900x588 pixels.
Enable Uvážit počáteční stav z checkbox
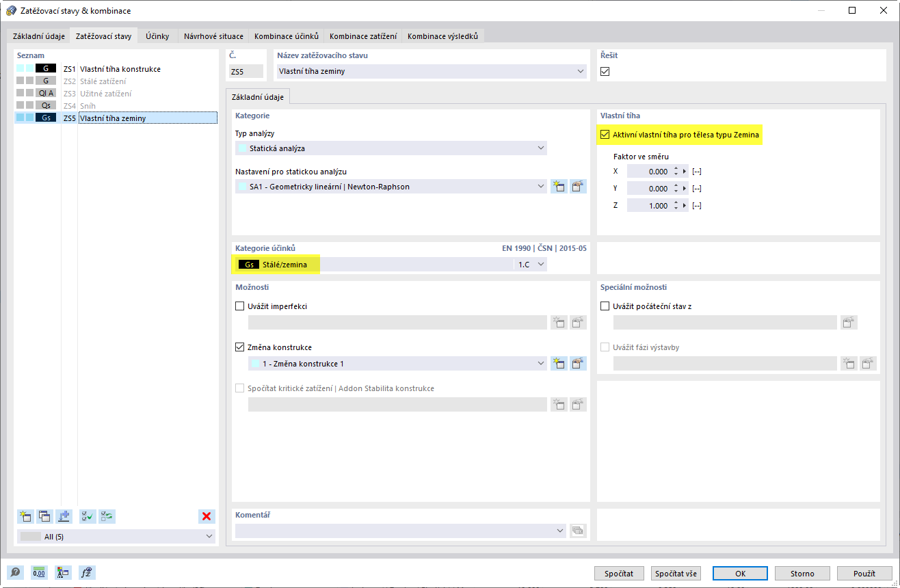coord(605,306)
